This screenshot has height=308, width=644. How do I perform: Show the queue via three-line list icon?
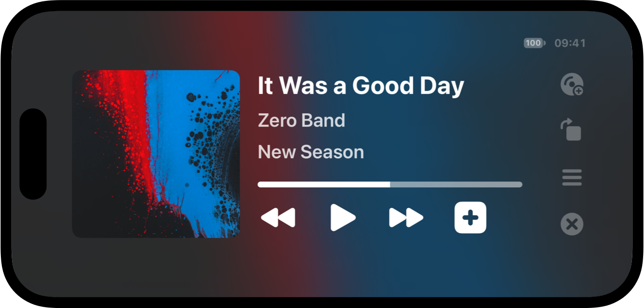tap(572, 177)
